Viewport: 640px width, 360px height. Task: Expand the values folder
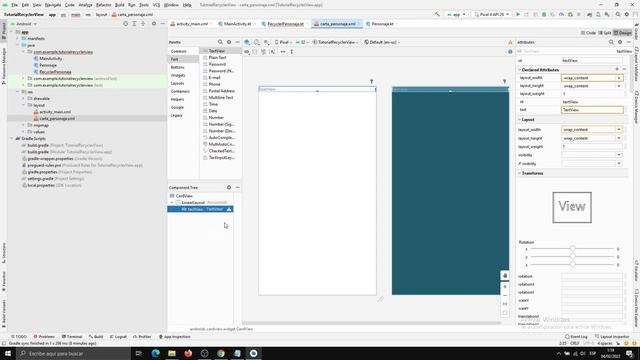point(24,132)
